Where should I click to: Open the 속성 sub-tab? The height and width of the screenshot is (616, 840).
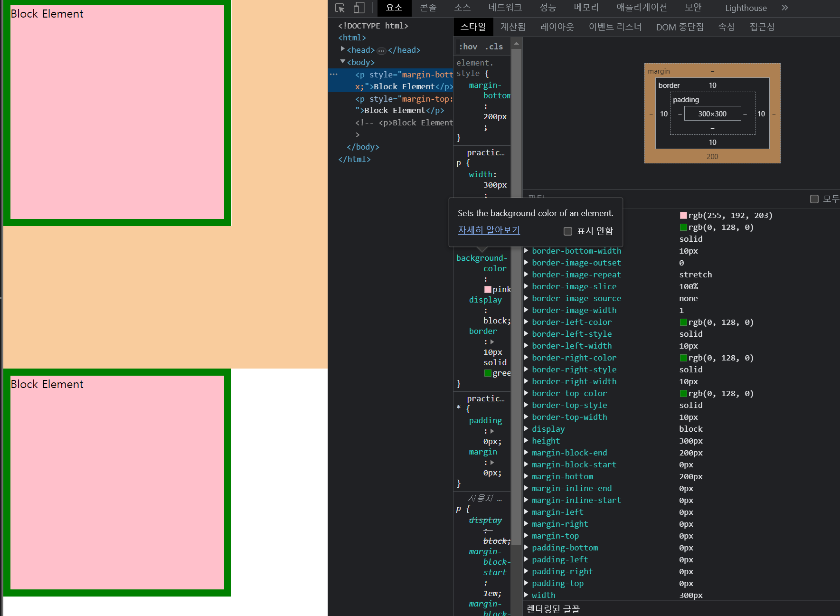(727, 27)
